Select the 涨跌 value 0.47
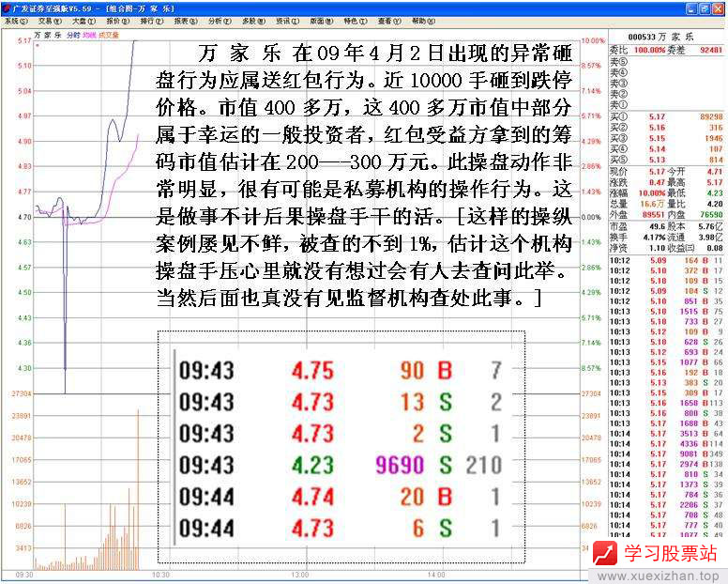 [657, 182]
